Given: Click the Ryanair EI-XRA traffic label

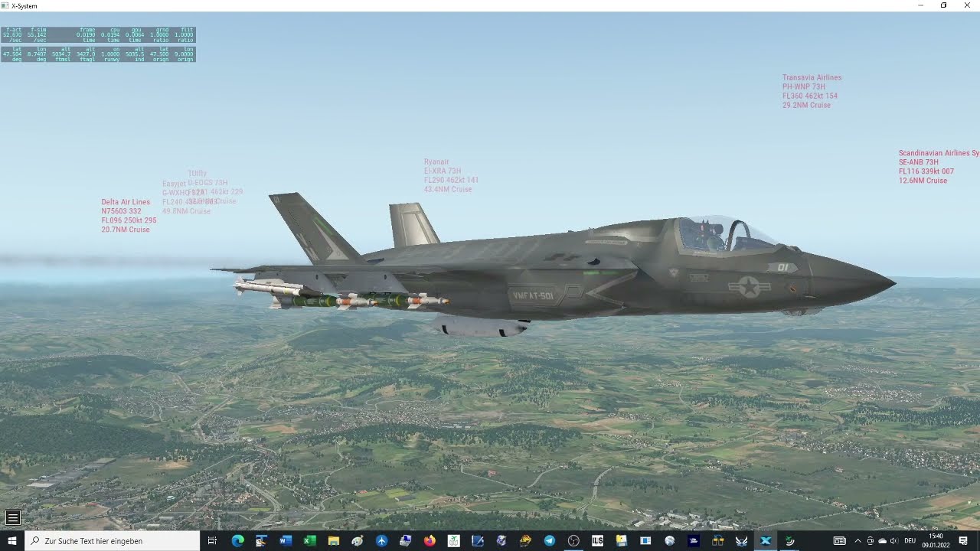Looking at the screenshot, I should (451, 175).
